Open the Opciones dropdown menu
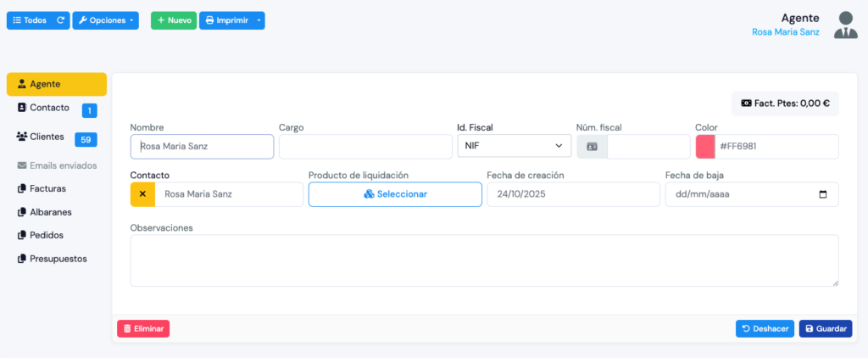This screenshot has width=868, height=358. pyautogui.click(x=105, y=20)
